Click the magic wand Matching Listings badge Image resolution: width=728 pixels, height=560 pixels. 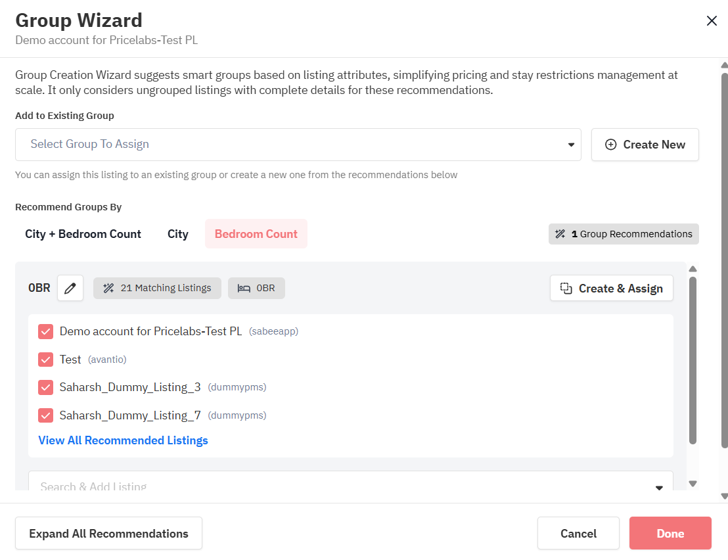[x=158, y=288]
